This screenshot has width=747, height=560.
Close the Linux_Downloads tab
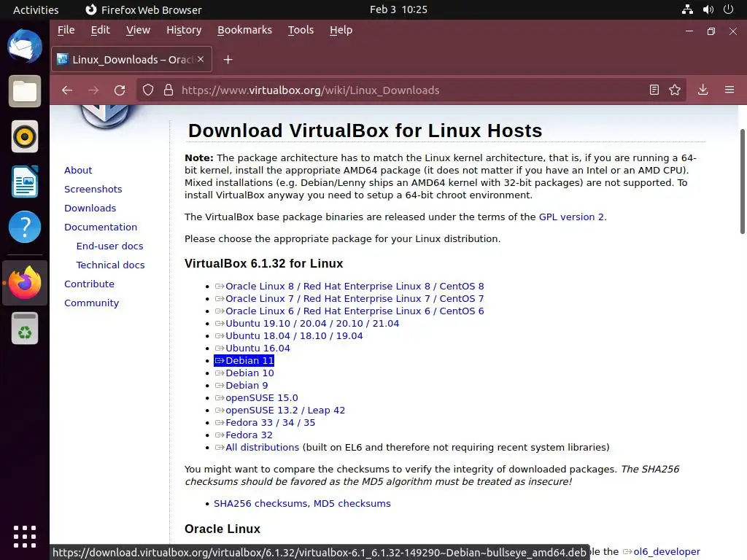(x=201, y=59)
